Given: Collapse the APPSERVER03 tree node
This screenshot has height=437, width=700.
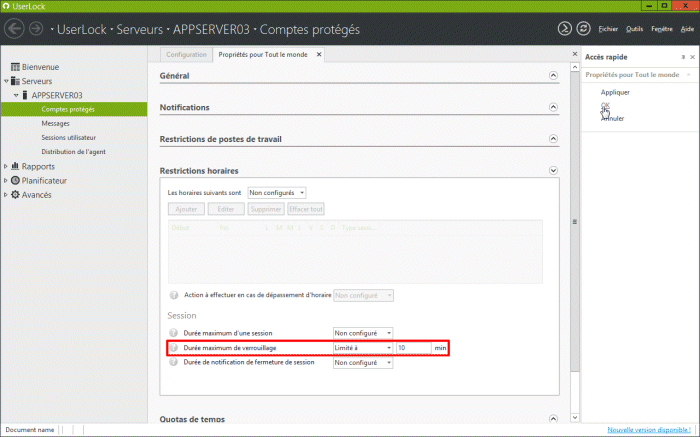Looking at the screenshot, I should tap(16, 95).
